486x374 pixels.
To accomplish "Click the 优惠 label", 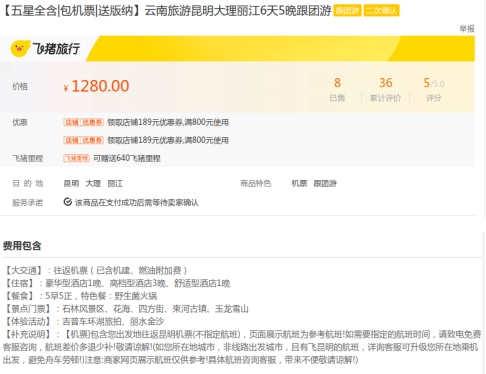I will pos(20,122).
